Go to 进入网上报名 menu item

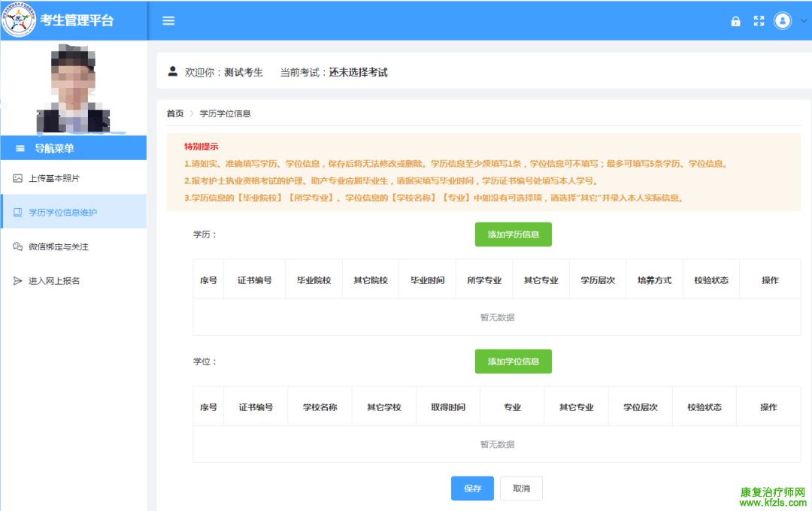tap(54, 281)
